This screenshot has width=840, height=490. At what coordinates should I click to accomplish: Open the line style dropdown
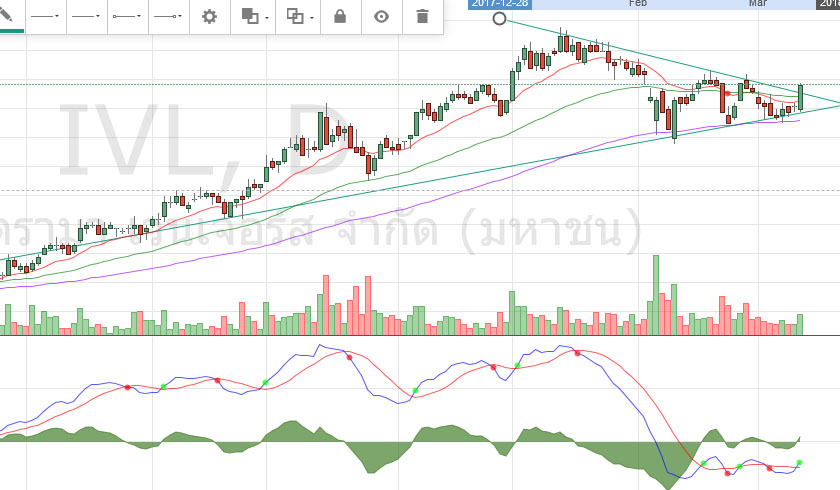point(46,17)
